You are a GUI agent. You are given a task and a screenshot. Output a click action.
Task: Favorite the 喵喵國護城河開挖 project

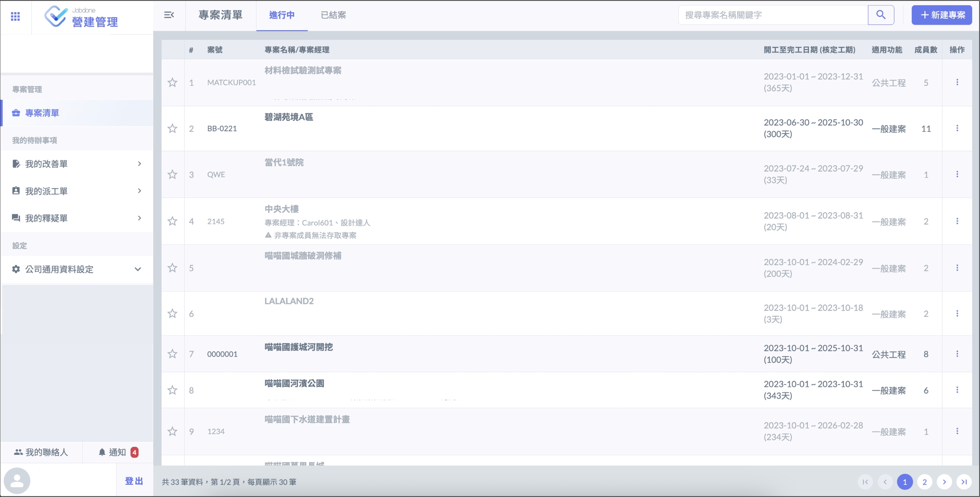[x=172, y=354]
